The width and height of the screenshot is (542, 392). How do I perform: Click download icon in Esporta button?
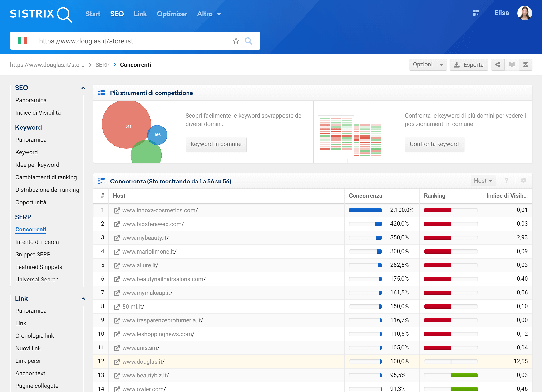[x=457, y=65]
